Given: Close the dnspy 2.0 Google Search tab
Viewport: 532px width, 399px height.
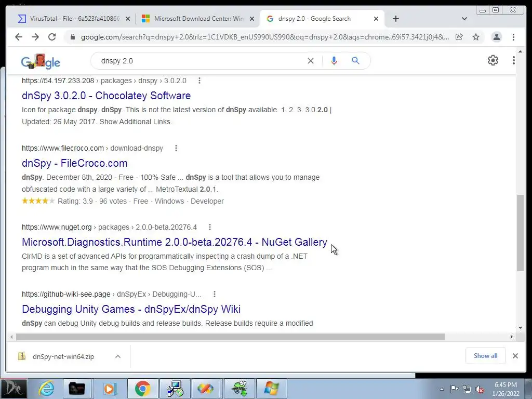Looking at the screenshot, I should (376, 19).
